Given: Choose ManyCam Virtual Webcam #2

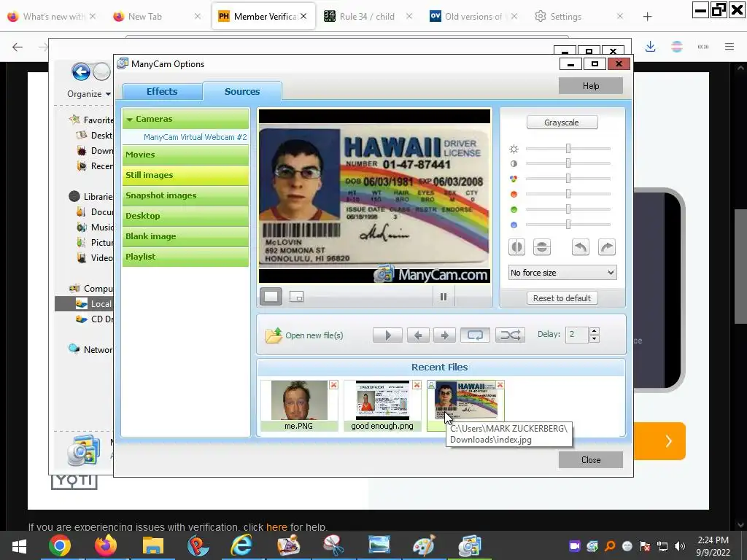Looking at the screenshot, I should pos(196,137).
